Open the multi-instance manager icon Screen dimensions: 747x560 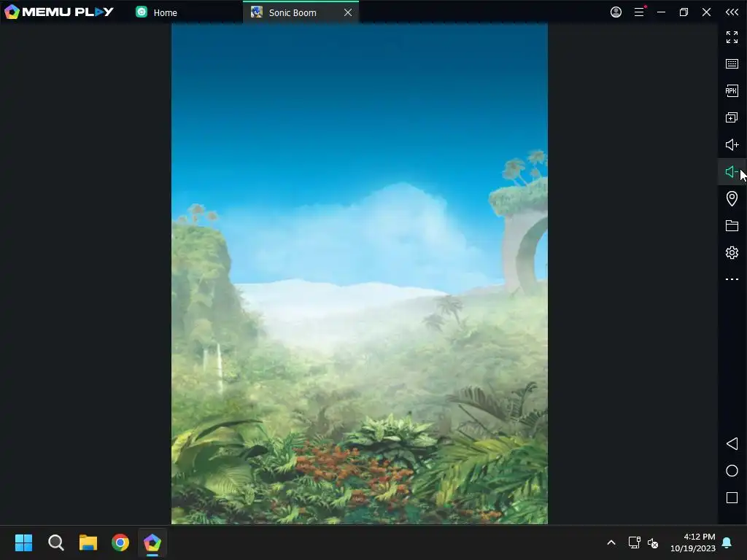click(732, 117)
